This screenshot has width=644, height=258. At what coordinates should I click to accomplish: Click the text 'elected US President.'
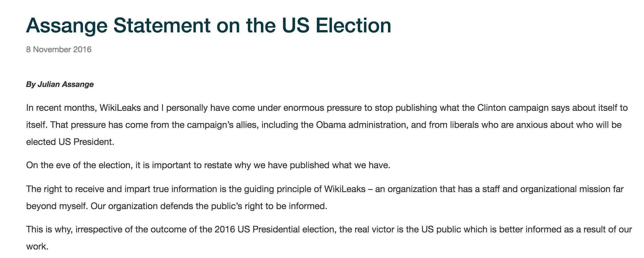pos(70,142)
